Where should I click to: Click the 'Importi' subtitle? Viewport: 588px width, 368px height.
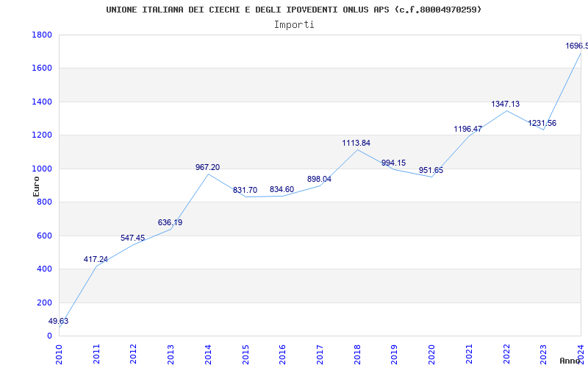[294, 25]
